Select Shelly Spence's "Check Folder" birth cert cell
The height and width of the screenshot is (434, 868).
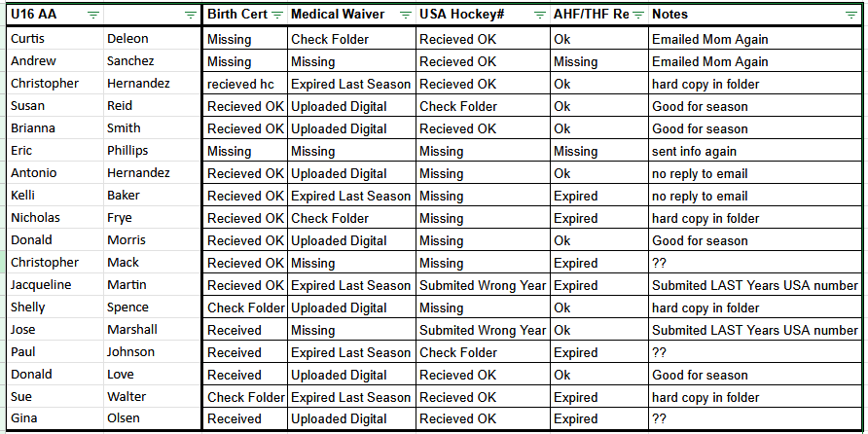(x=245, y=307)
